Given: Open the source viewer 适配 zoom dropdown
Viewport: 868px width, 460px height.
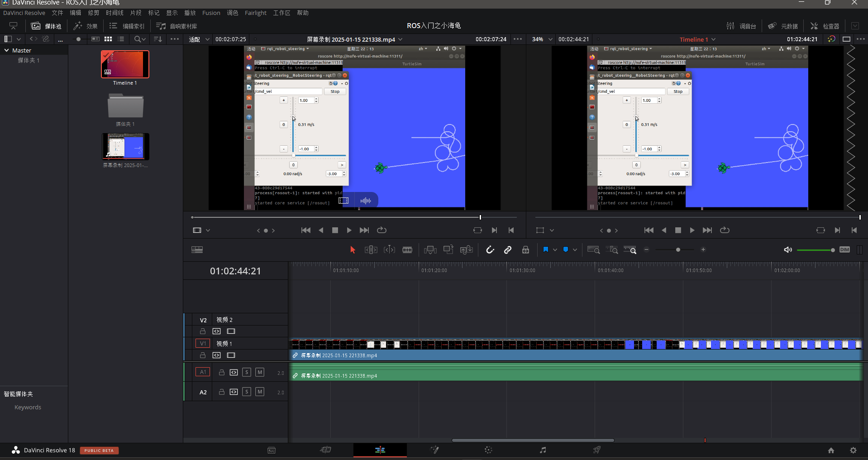Looking at the screenshot, I should coord(199,39).
